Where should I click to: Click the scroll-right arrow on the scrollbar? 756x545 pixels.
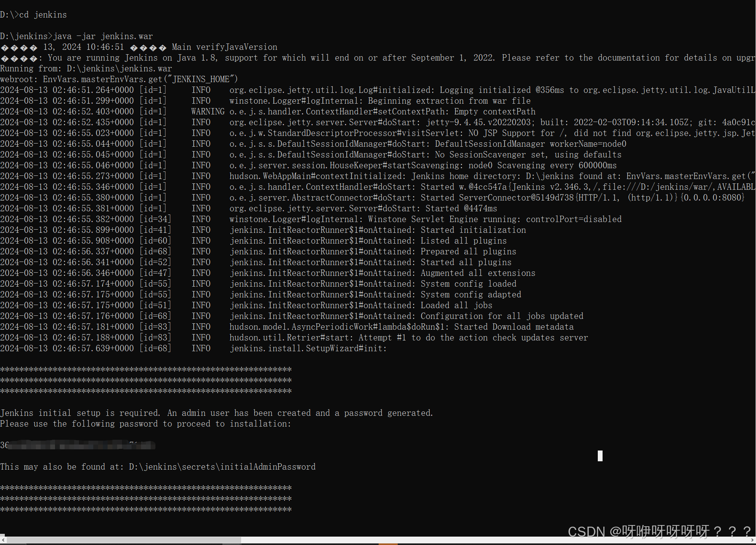753,540
